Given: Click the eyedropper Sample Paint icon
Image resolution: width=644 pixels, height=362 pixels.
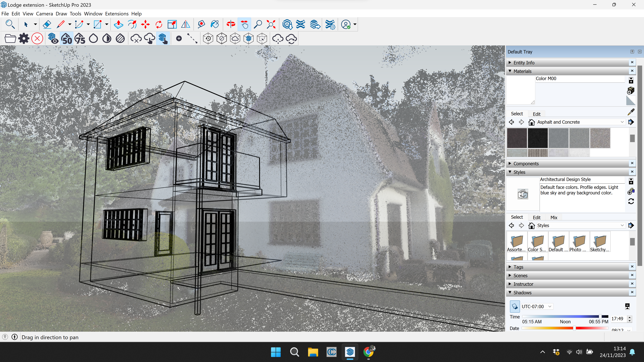Looking at the screenshot, I should tap(631, 112).
